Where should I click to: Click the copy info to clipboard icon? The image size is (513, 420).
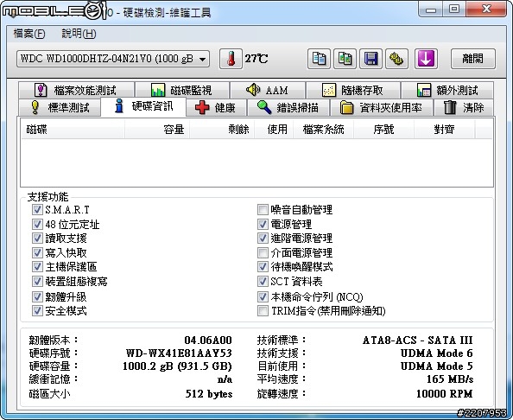pyautogui.click(x=319, y=59)
